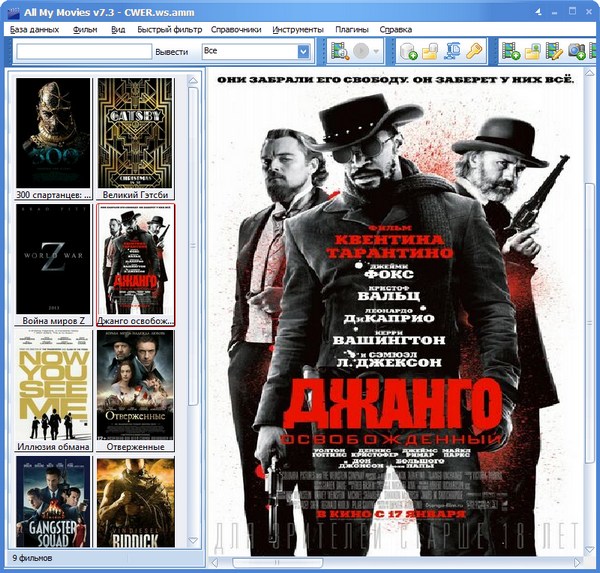This screenshot has width=600, height=573.
Task: Open the 'Все' filter dropdown
Action: point(302,51)
